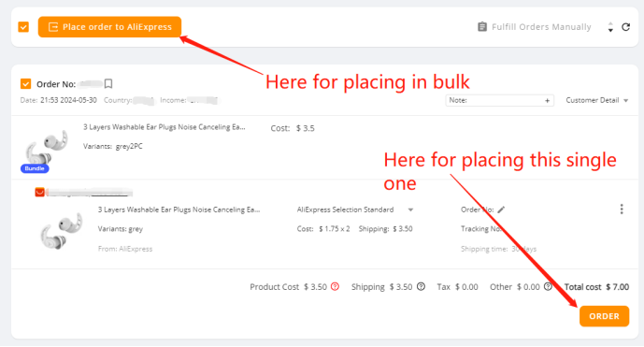Screen dimensions: 644x347
Task: Click Variants: grey text
Action: (121, 229)
